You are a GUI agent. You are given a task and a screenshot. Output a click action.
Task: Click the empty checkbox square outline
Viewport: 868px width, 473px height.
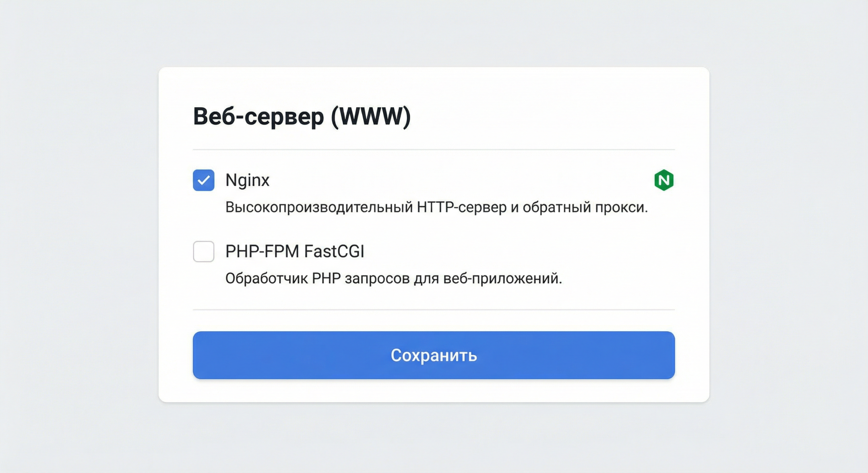pos(203,251)
